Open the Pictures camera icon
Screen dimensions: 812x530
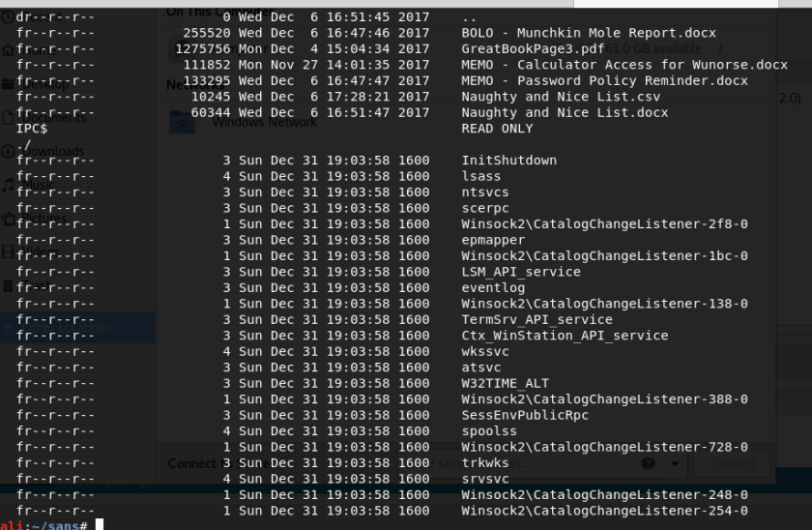pos(9,219)
